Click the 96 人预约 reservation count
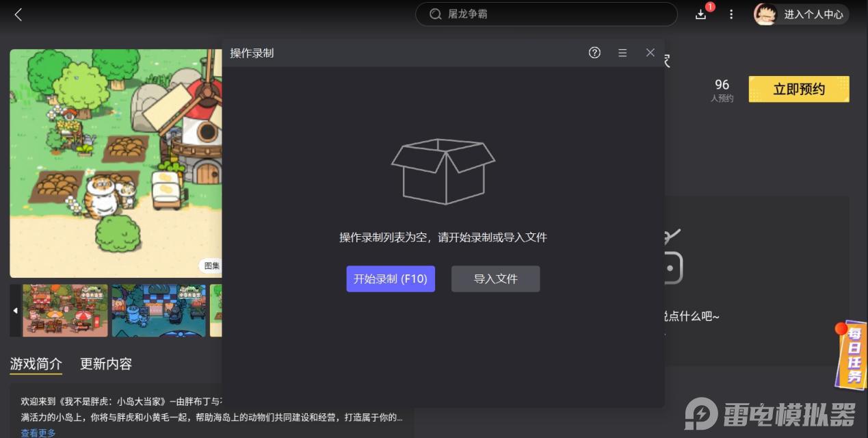This screenshot has height=438, width=868. (x=722, y=90)
